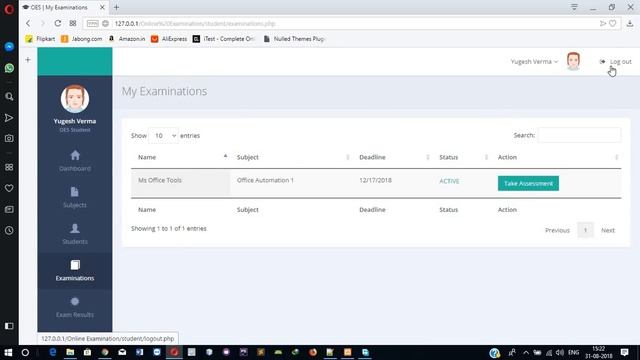
Task: Open a new browser tab
Action: [x=116, y=7]
